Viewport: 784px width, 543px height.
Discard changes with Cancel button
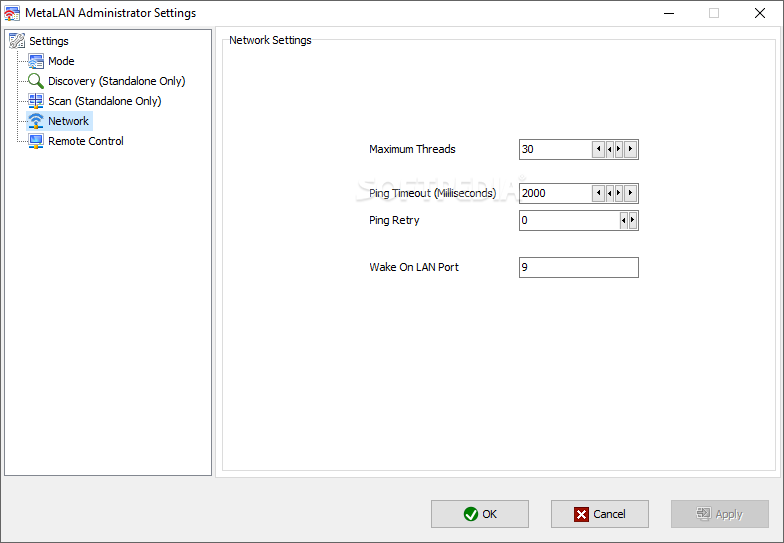pos(600,514)
